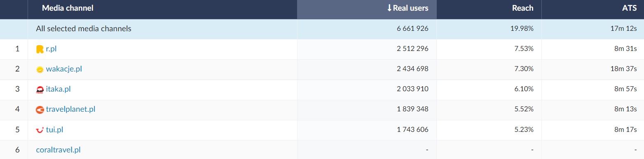
Task: Click the 19.98% total reach cell
Action: pos(522,29)
